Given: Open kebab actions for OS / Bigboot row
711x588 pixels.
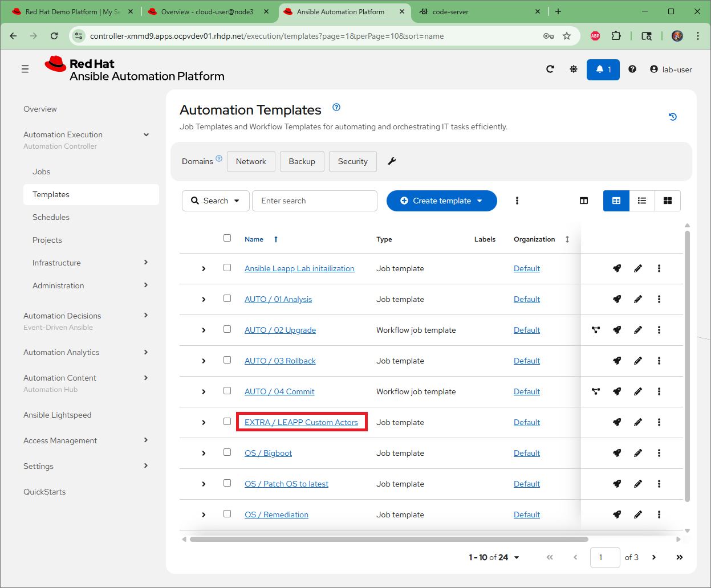Looking at the screenshot, I should click(x=659, y=453).
